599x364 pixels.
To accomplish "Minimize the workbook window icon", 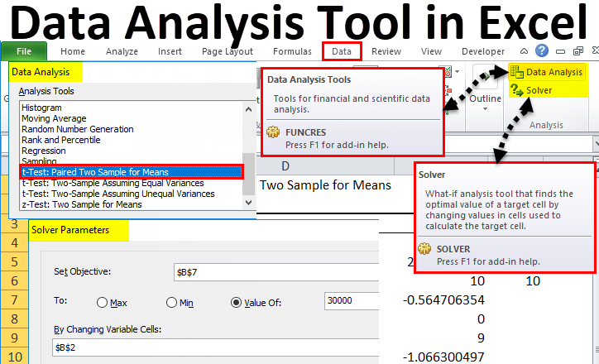I will tap(560, 51).
